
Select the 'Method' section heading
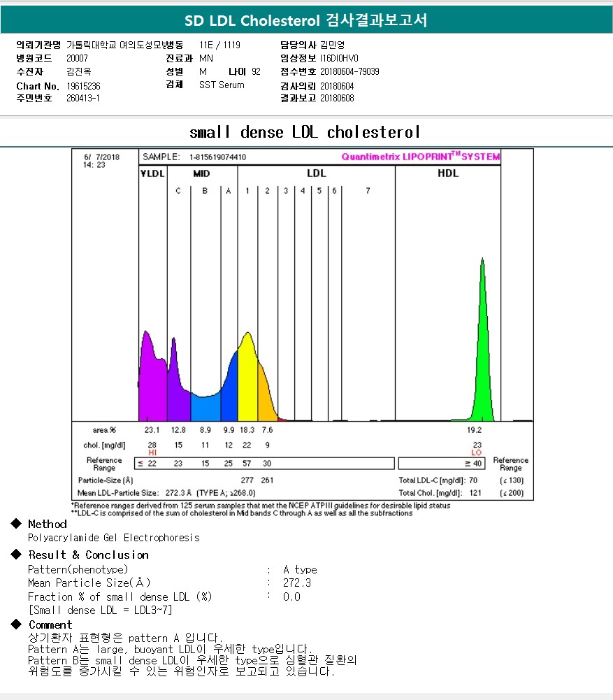[x=48, y=524]
